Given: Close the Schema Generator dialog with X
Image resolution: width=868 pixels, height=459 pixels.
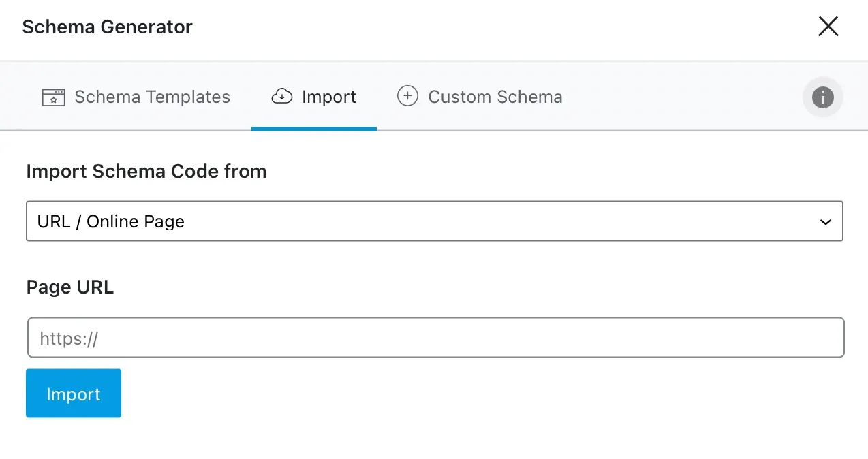Looking at the screenshot, I should pos(828,27).
